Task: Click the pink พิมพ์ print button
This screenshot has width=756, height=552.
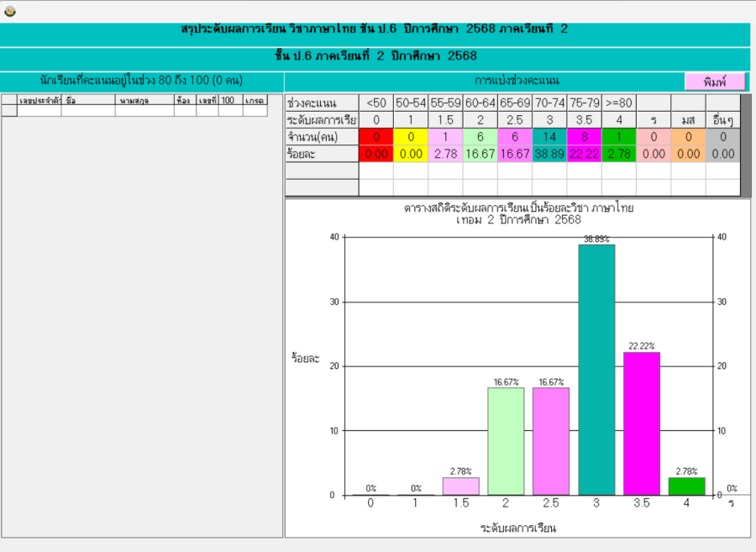Action: (715, 81)
